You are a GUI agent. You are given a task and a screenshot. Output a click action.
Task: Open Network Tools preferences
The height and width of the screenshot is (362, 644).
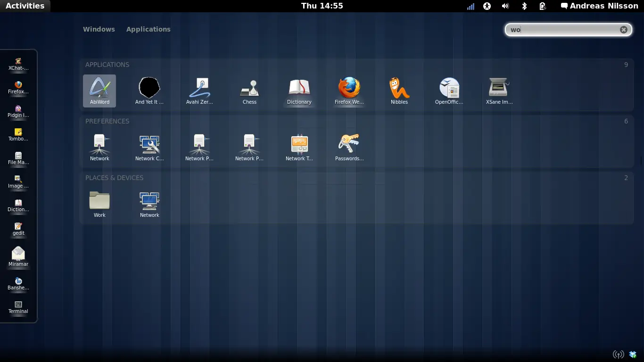299,147
